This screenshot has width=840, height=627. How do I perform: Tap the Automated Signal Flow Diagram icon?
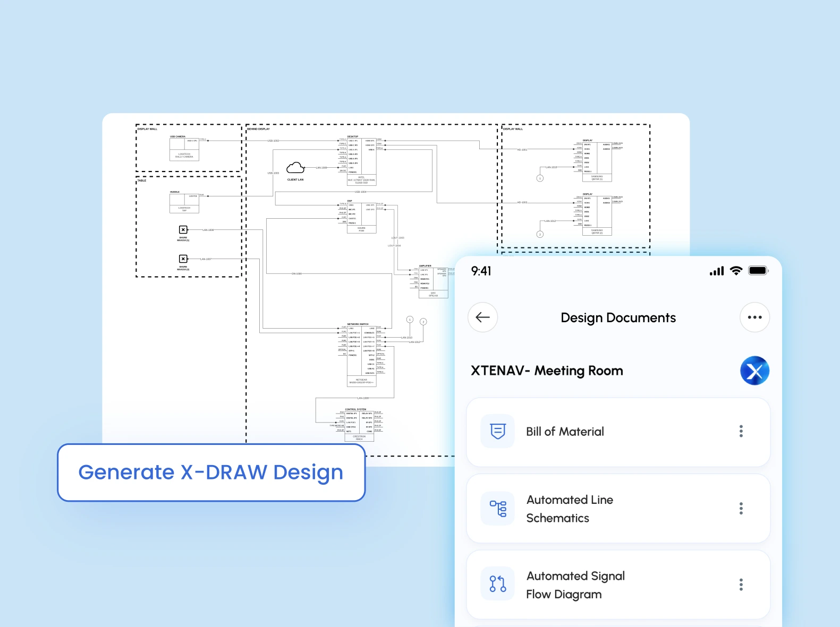498,584
